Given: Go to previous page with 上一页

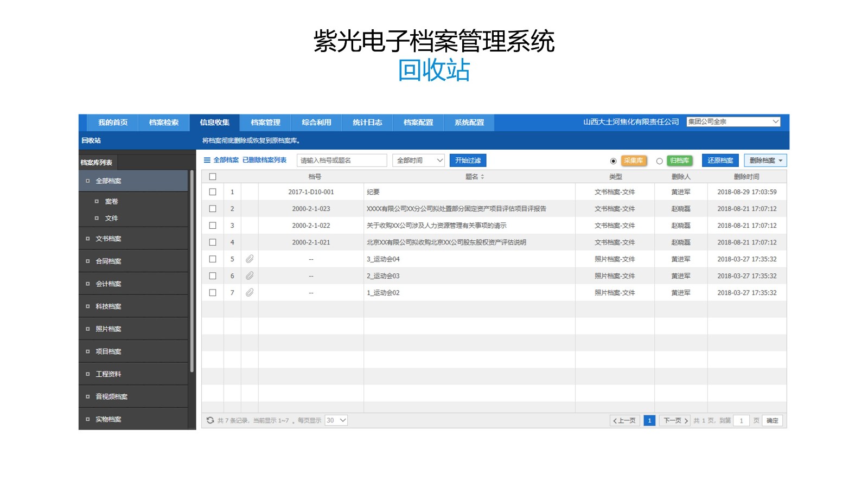Looking at the screenshot, I should pos(625,421).
